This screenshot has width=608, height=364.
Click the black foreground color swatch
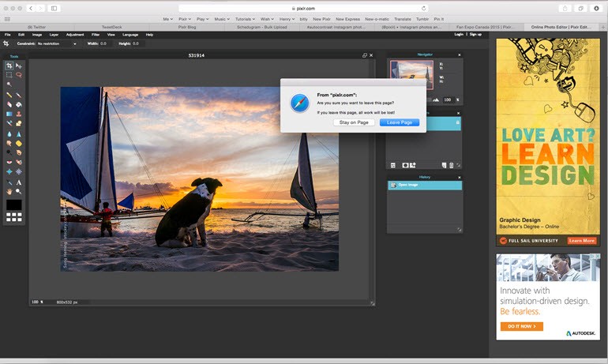pos(13,205)
